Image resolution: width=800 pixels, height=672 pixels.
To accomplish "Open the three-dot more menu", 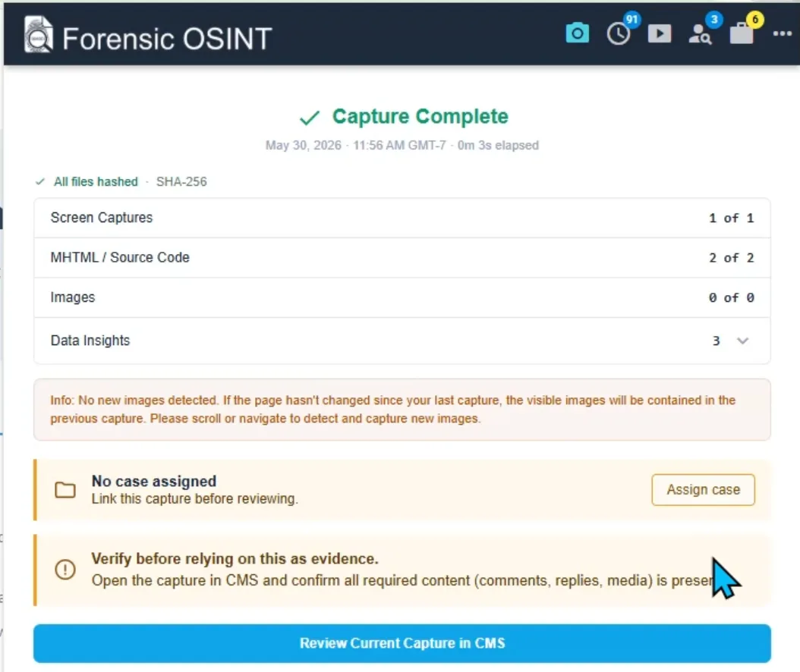I will tap(782, 33).
